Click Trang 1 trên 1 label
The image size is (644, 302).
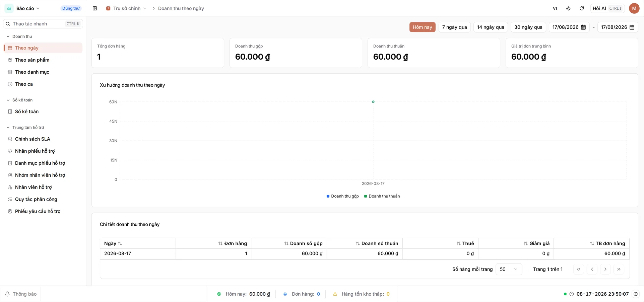pos(548,269)
